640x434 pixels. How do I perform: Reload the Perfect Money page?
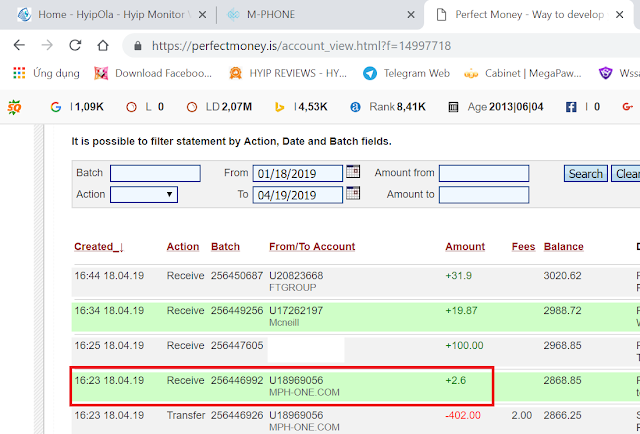[x=75, y=45]
